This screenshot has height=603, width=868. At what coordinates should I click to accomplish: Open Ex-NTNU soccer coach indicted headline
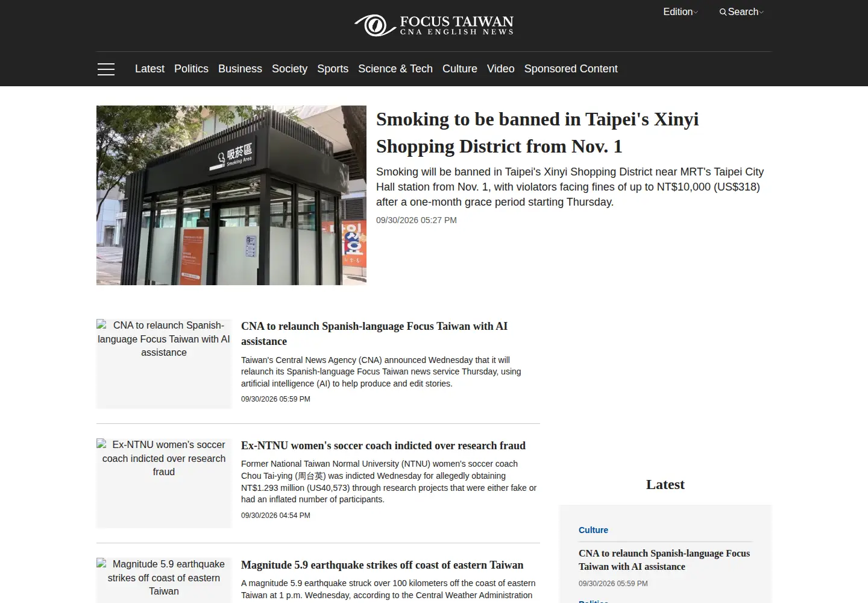[383, 446]
